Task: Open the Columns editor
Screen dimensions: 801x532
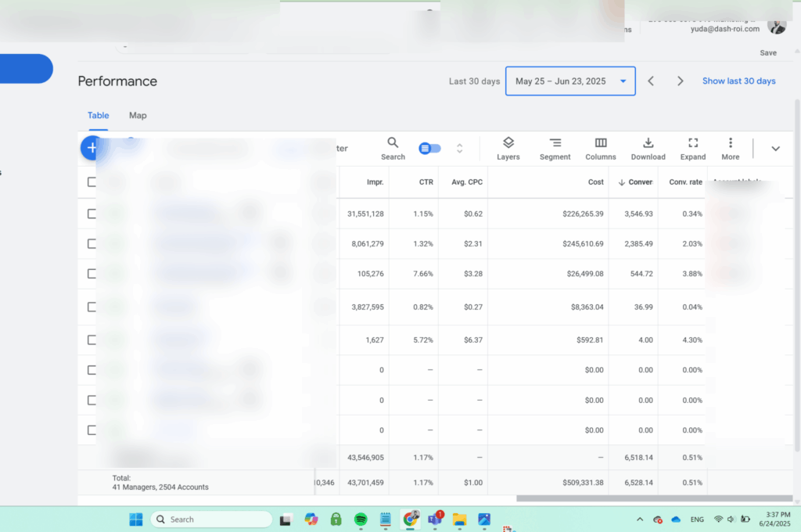Action: [600, 146]
